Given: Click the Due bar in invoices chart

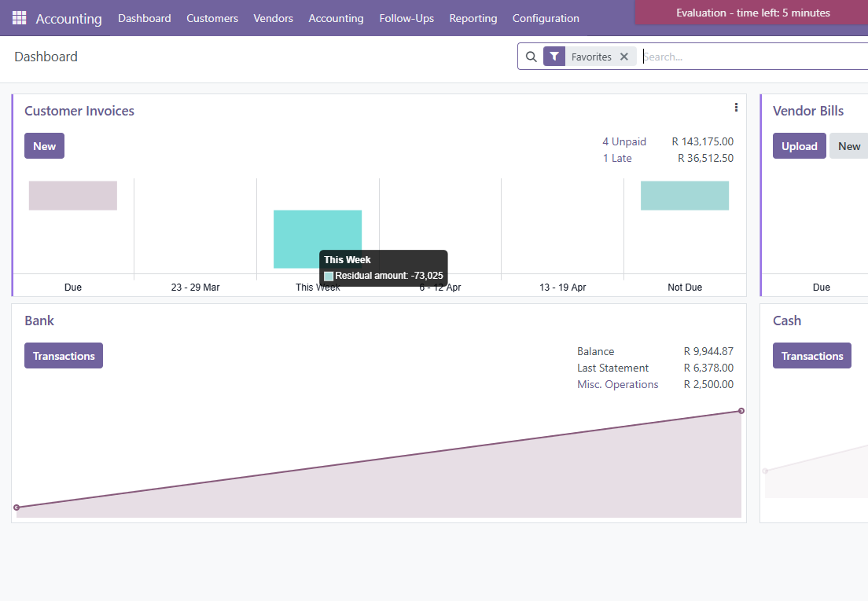Looking at the screenshot, I should [73, 195].
